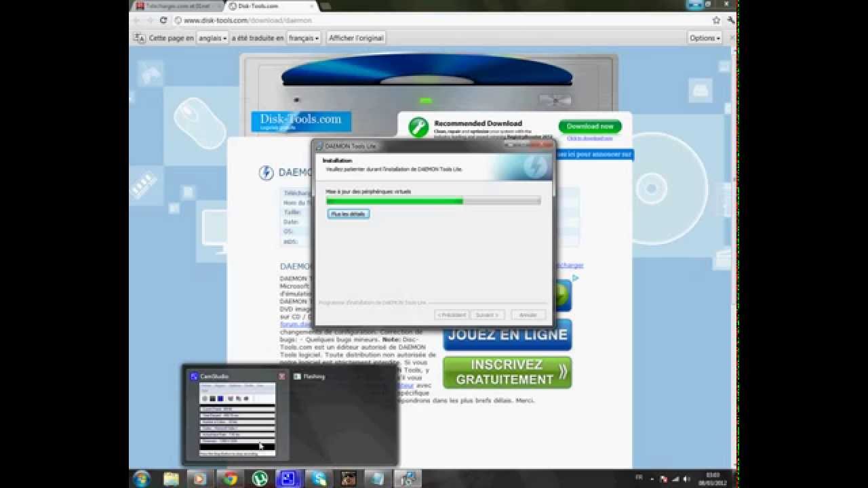Viewport: 868px width, 488px height.
Task: Select the CamStudio window preview thumbnail
Action: [x=237, y=420]
